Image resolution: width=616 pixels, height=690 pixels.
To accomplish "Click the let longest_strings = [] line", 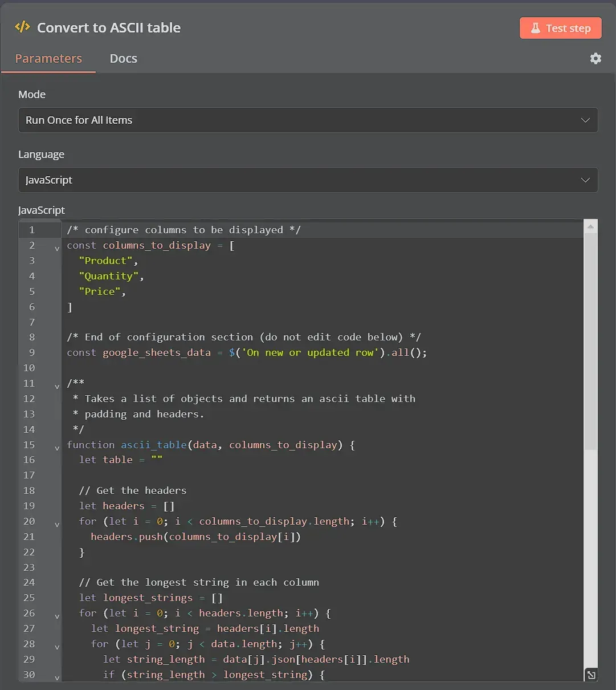I will [151, 598].
